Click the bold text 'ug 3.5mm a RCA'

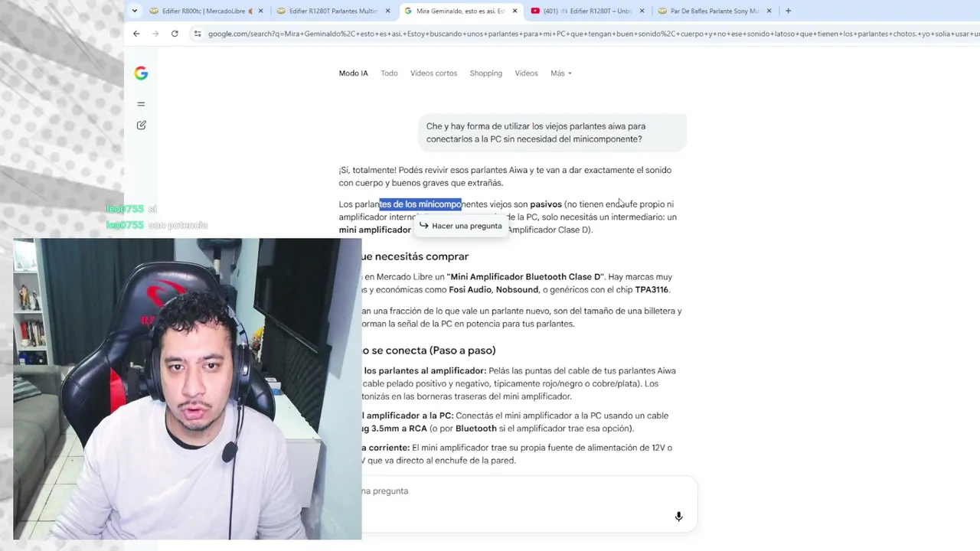(x=394, y=429)
